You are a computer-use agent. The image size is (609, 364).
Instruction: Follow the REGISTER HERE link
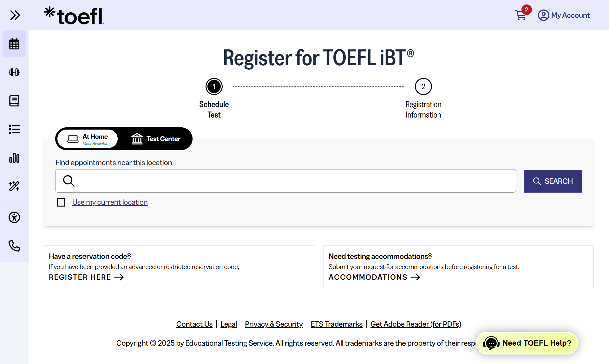(x=86, y=277)
